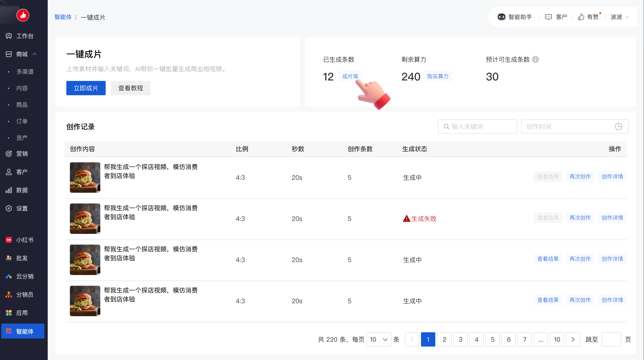The width and height of the screenshot is (644, 360).
Task: Open the 客户 person icon in sidebar
Action: pos(9,172)
